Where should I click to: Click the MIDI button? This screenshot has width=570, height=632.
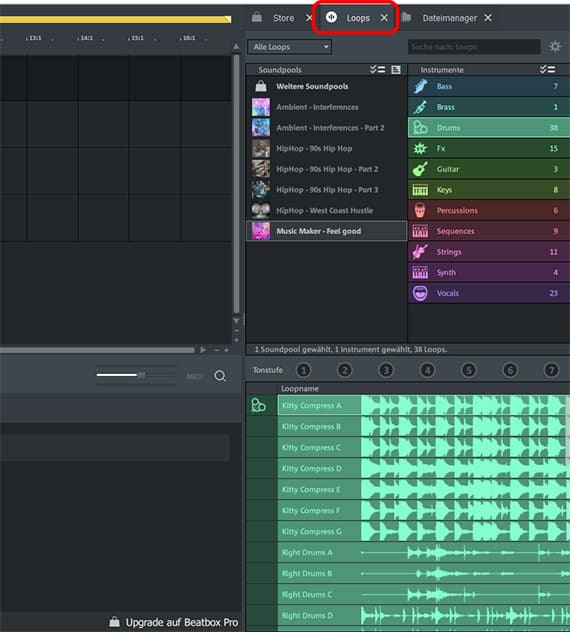(x=195, y=376)
